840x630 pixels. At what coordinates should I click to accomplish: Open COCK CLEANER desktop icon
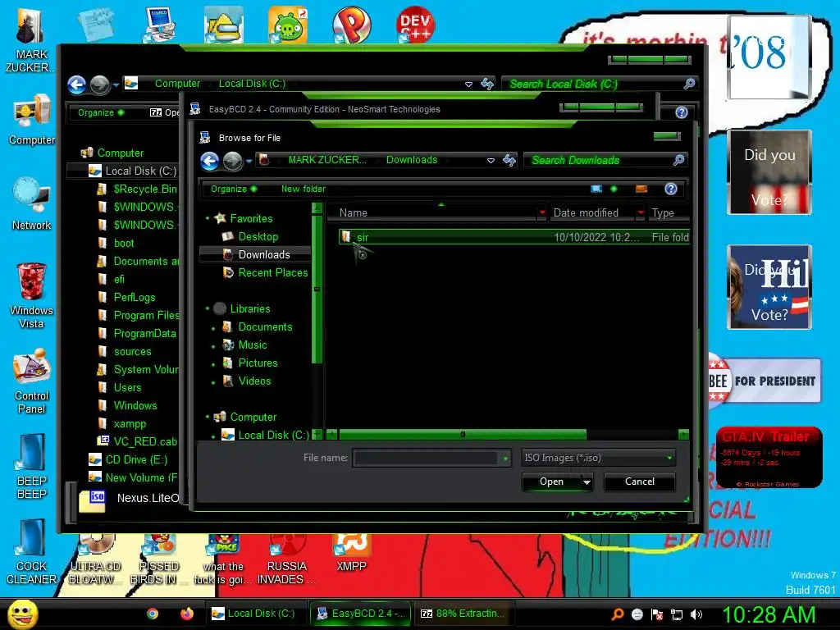[32, 552]
